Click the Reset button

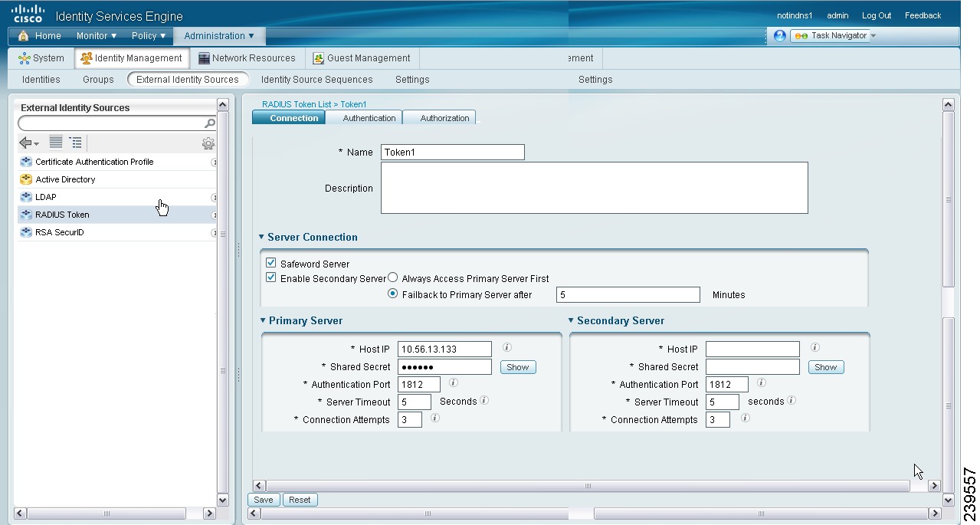click(x=300, y=500)
